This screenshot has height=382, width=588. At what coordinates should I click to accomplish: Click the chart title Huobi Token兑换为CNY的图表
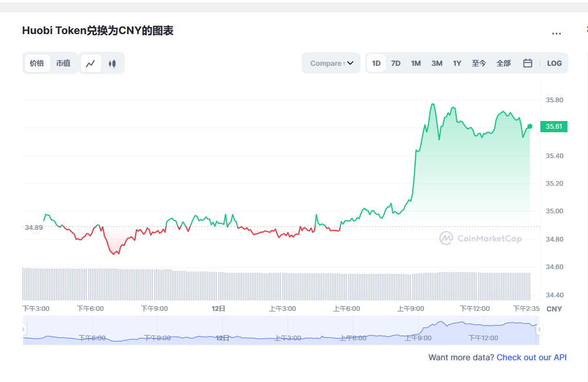pyautogui.click(x=98, y=31)
